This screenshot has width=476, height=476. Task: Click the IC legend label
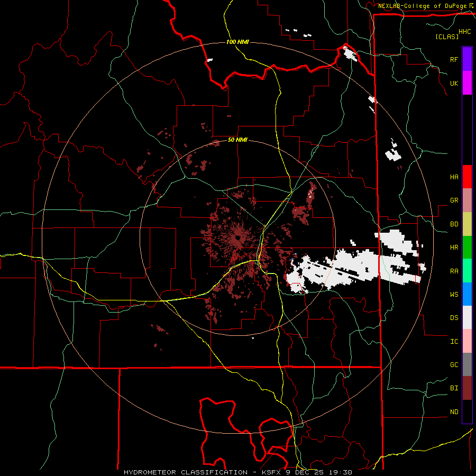[x=454, y=341]
